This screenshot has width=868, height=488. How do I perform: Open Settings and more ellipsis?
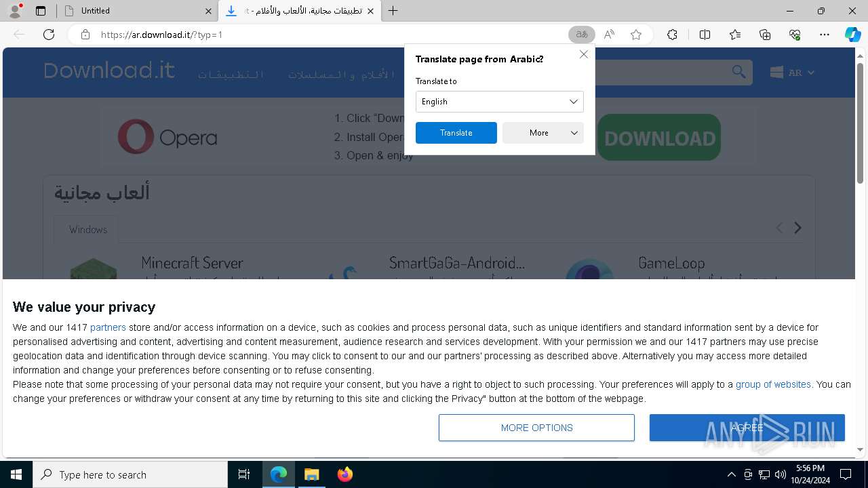(825, 35)
